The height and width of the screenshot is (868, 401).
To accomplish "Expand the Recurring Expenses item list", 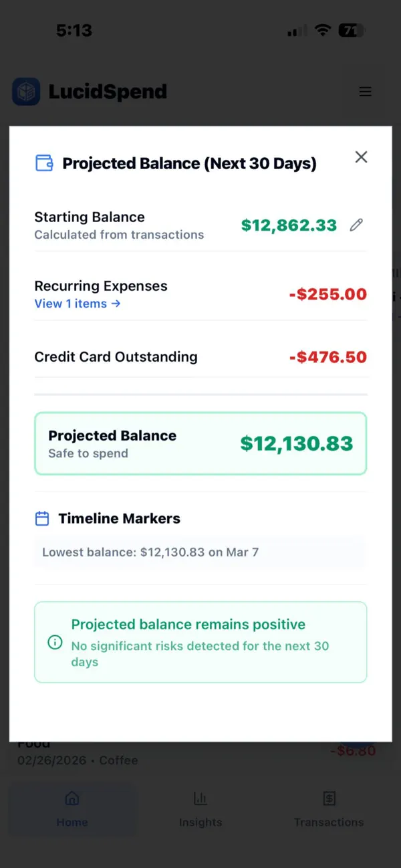I will point(78,304).
